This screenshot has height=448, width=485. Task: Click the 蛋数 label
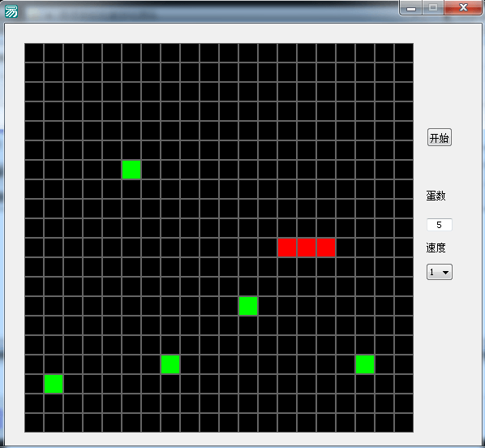[x=436, y=196]
